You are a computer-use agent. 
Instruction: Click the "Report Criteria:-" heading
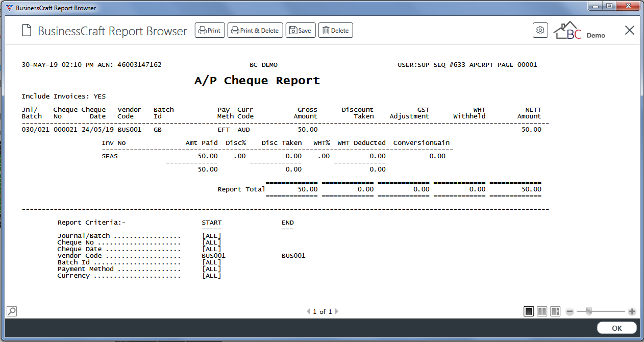click(x=91, y=223)
